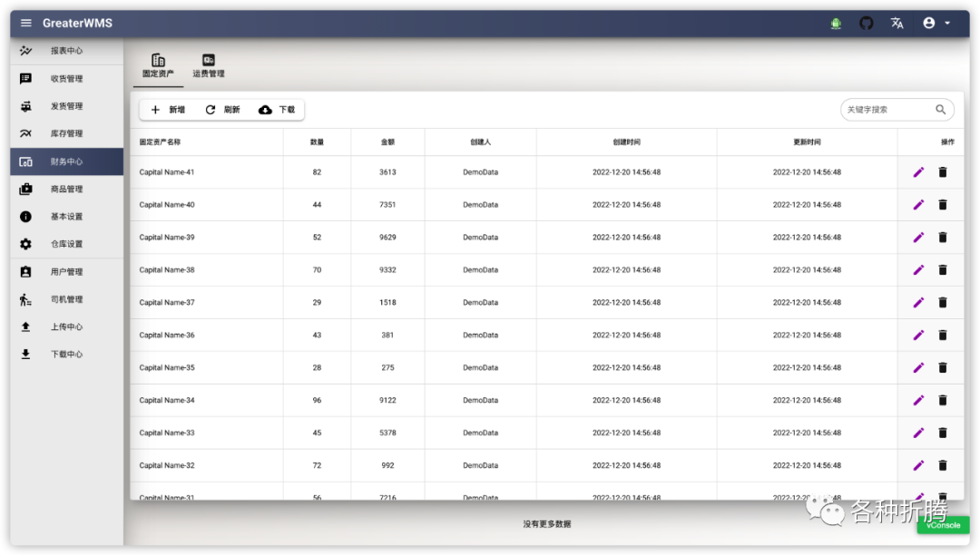Open 下载中心 in the sidebar
Viewport: 980px width, 555px height.
click(x=66, y=355)
